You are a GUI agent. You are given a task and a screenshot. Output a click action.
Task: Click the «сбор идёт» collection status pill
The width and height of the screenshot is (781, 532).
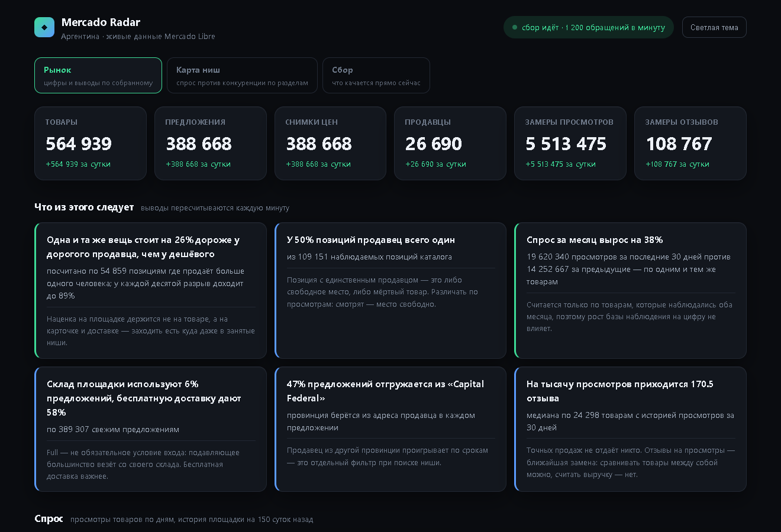coord(589,27)
